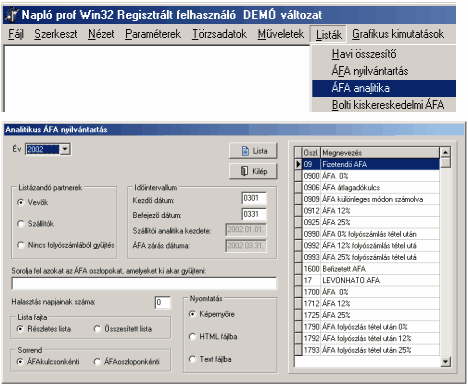Image resolution: width=468 pixels, height=386 pixels.
Task: Select row 0993 ÁFA 25% folyószámlás
Action: [x=371, y=257]
